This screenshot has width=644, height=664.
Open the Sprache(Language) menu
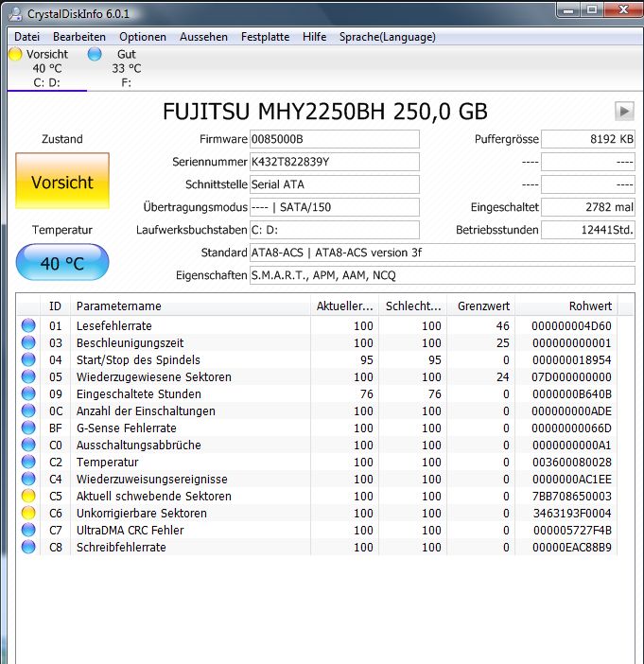click(388, 37)
